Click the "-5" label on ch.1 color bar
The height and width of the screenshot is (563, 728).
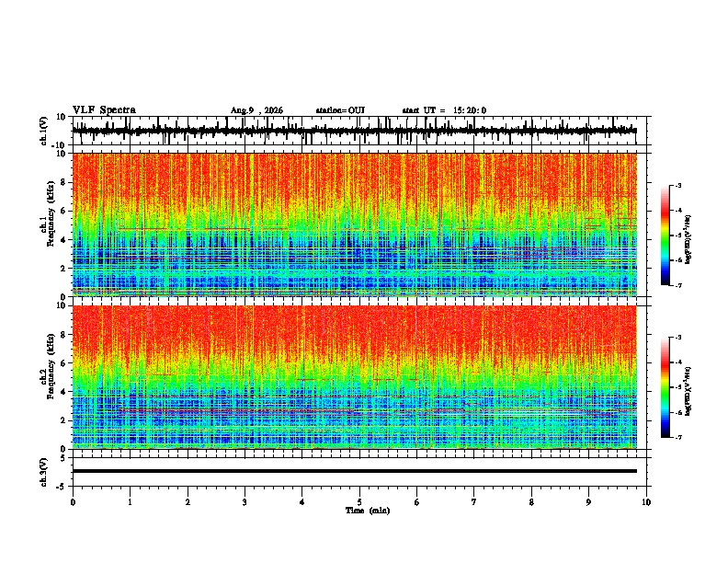coord(678,236)
